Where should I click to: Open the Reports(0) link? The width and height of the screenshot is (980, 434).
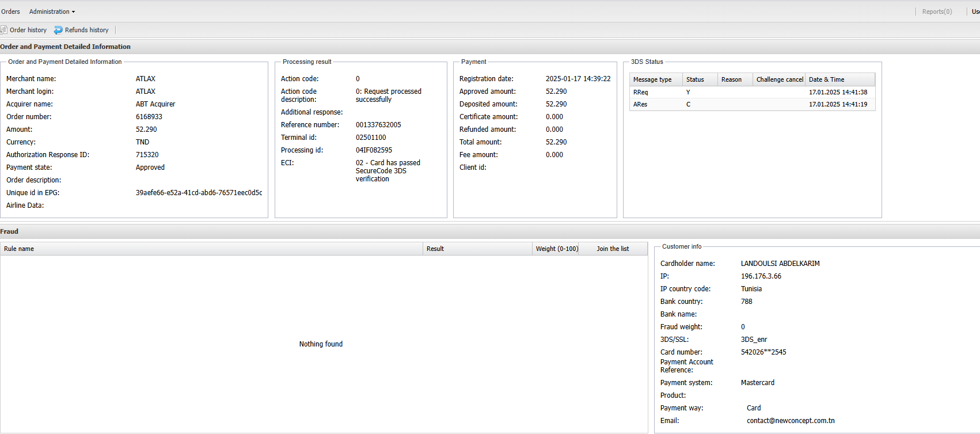937,12
